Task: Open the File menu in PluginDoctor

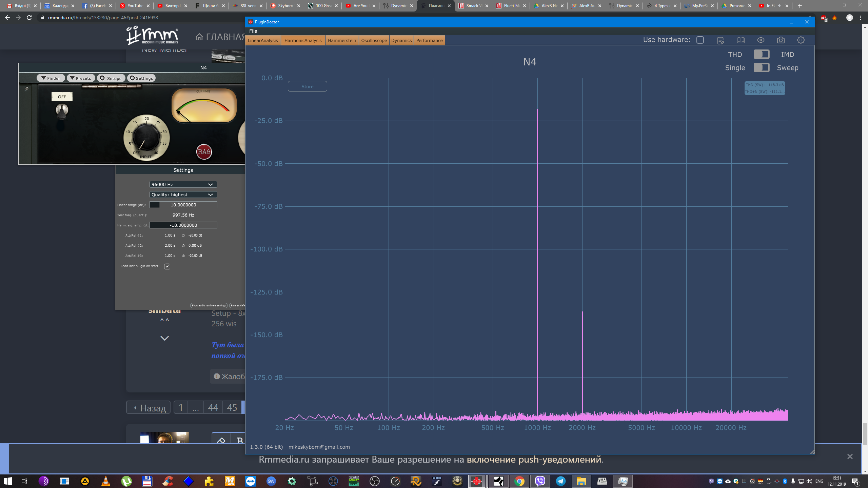Action: pyautogui.click(x=253, y=31)
